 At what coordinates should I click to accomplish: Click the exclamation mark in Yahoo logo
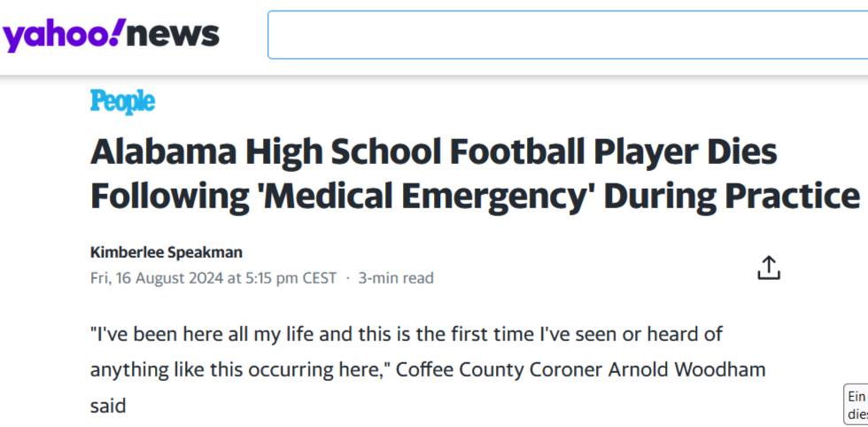[x=117, y=32]
